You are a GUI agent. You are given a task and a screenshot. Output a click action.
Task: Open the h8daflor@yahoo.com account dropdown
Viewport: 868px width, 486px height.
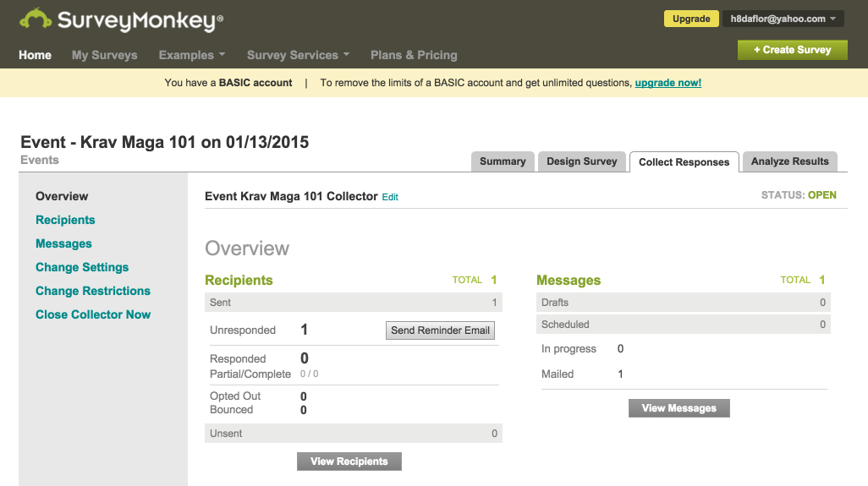[783, 19]
